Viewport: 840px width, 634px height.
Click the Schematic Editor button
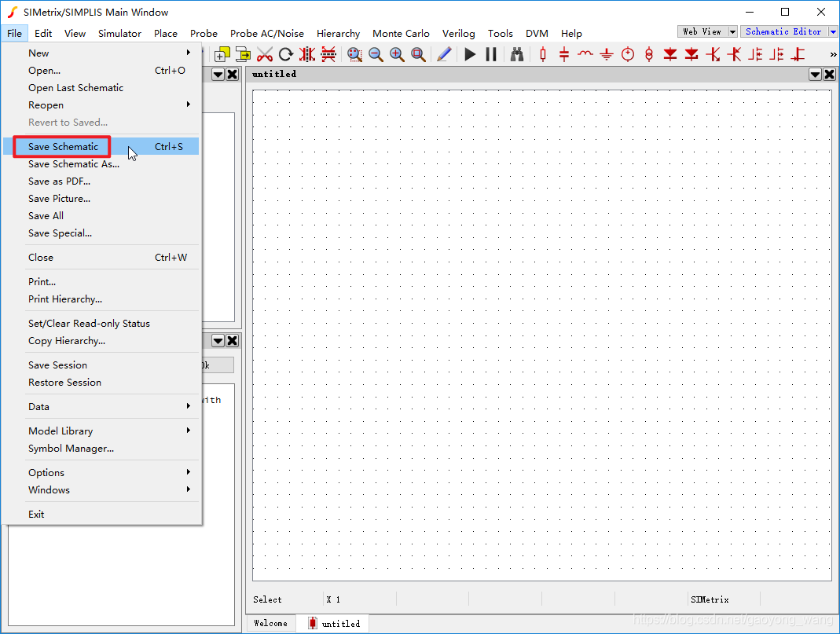pyautogui.click(x=783, y=31)
